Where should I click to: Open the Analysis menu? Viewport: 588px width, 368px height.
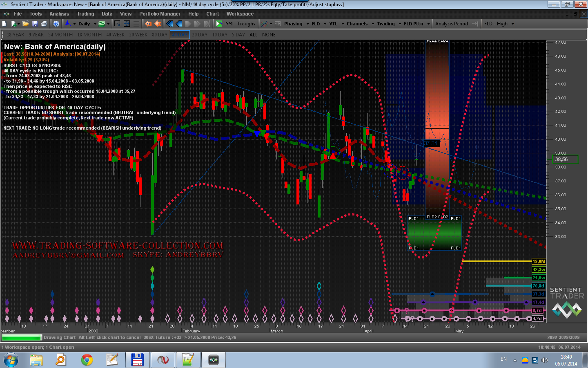59,14
